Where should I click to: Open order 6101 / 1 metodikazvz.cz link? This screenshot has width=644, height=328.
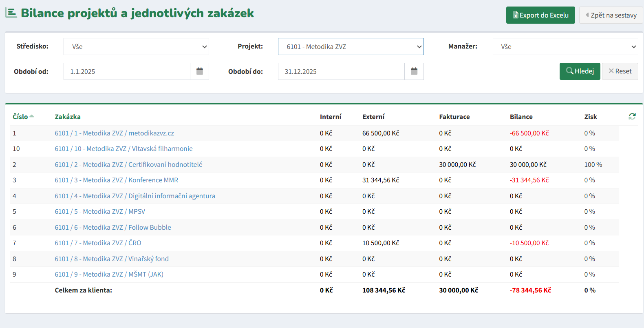click(114, 133)
